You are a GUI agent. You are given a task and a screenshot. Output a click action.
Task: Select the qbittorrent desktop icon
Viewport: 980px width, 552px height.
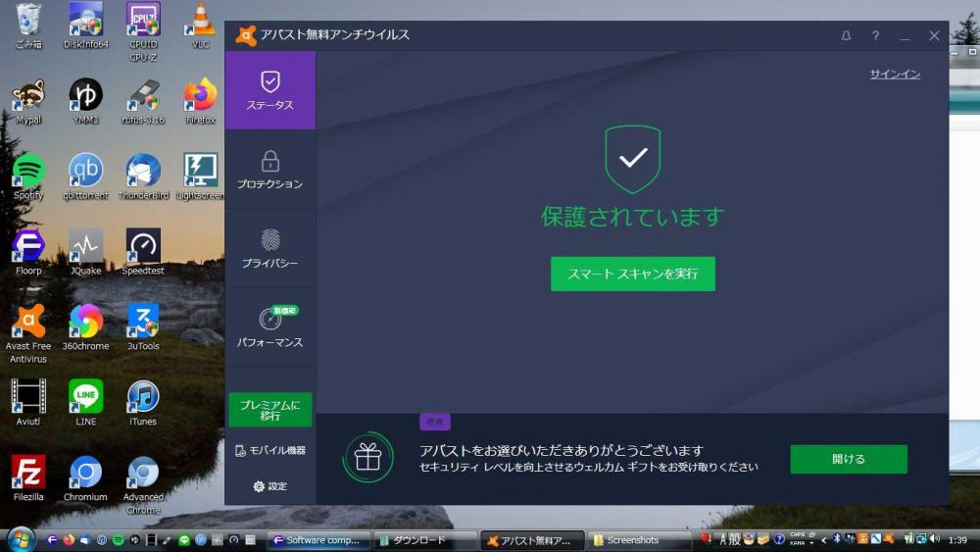pyautogui.click(x=85, y=176)
